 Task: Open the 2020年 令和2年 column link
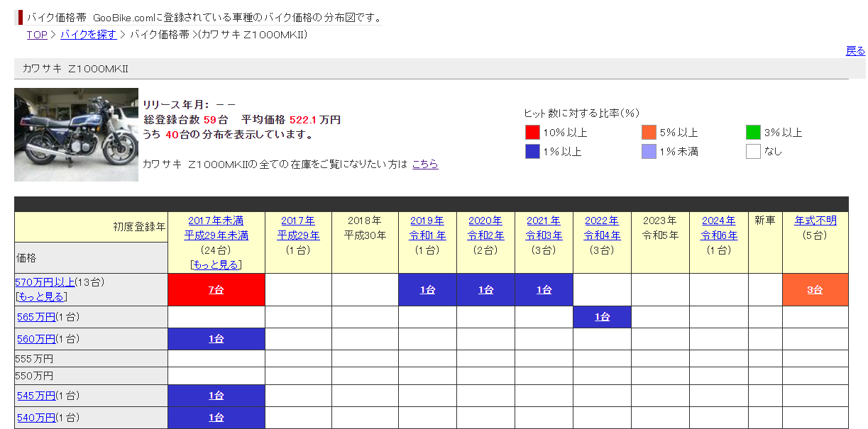tap(485, 228)
